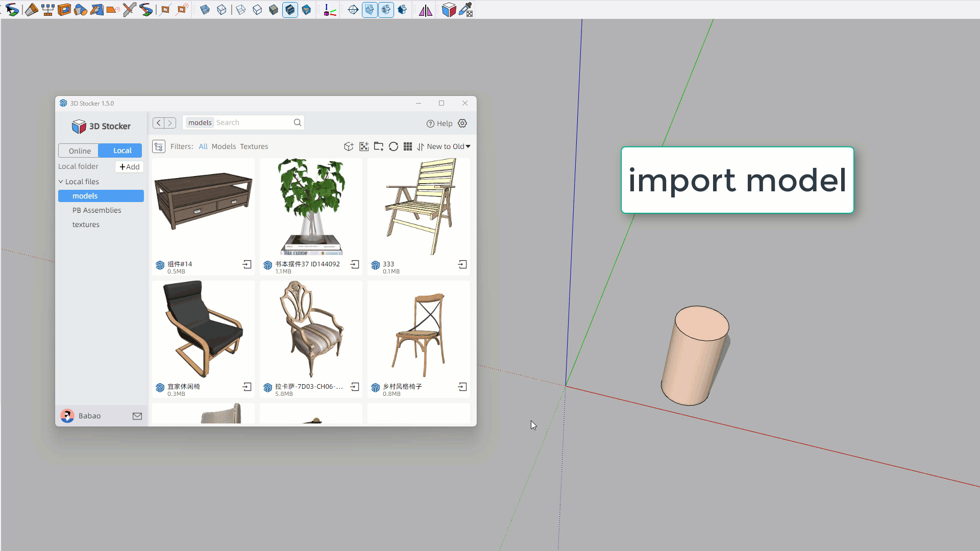Click the Search input field
The height and width of the screenshot is (551, 980).
tap(253, 122)
